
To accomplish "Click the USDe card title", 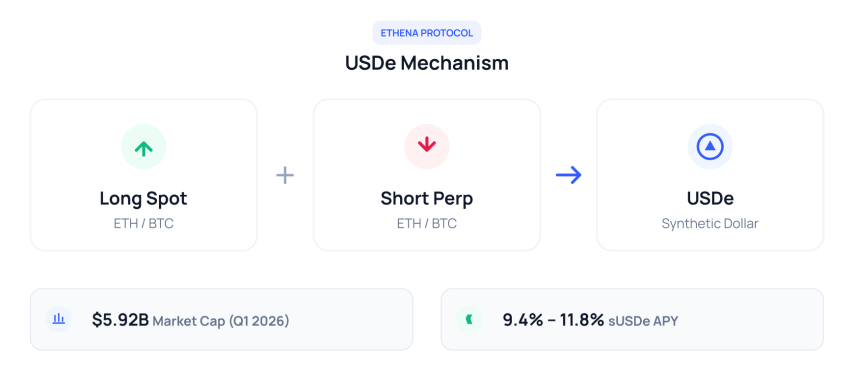I will pyautogui.click(x=710, y=199).
